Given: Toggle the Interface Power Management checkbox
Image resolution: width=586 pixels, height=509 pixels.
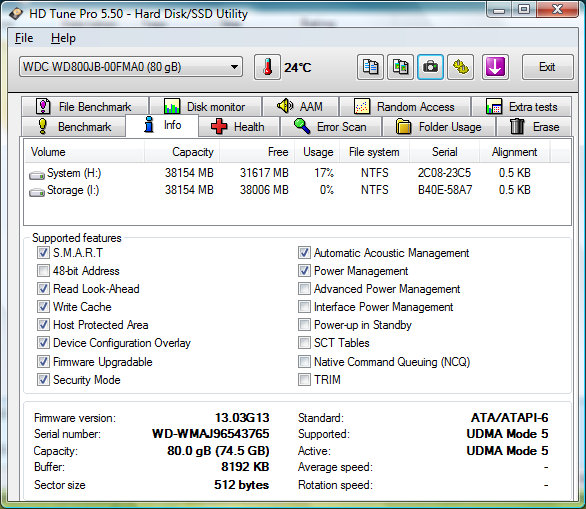Looking at the screenshot, I should point(304,306).
